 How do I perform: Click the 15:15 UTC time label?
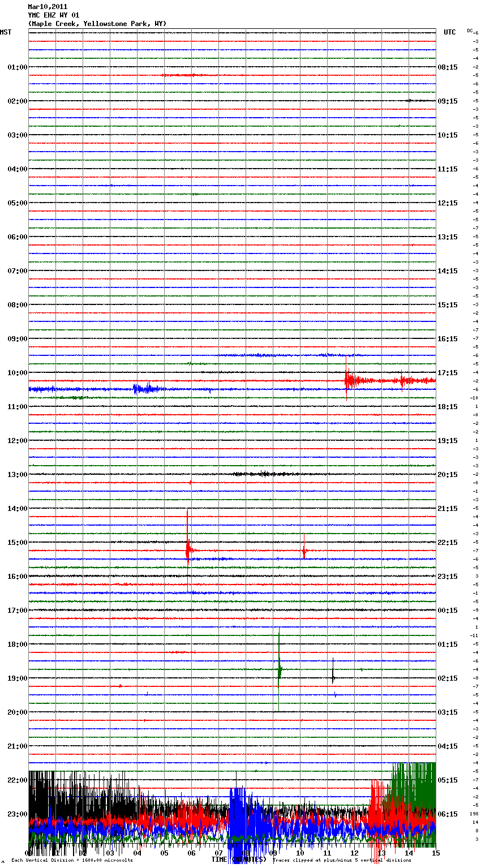pyautogui.click(x=448, y=305)
